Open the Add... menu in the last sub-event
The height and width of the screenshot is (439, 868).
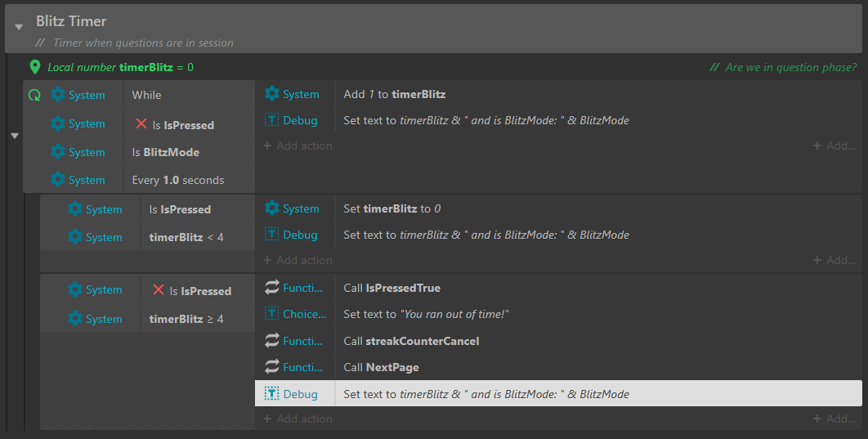click(x=834, y=419)
